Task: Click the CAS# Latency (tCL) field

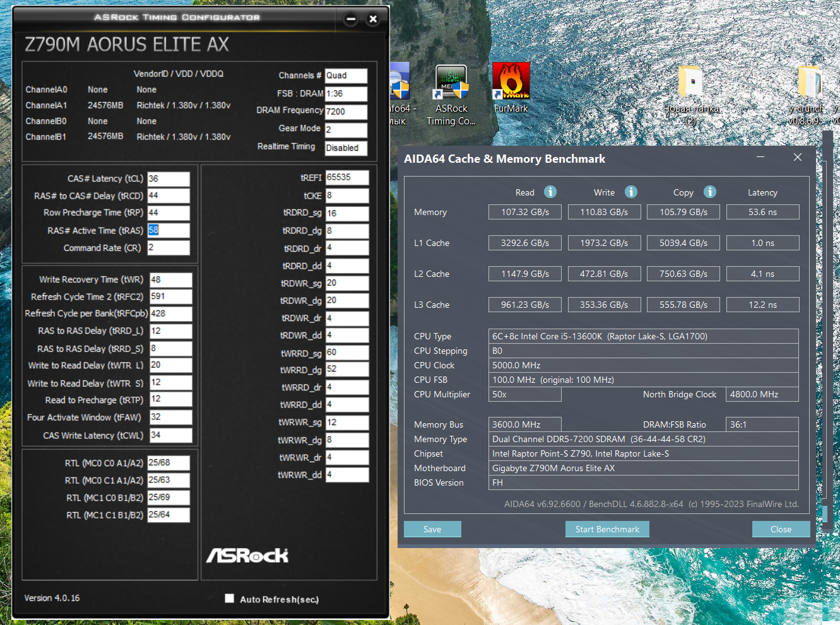Action: point(169,178)
